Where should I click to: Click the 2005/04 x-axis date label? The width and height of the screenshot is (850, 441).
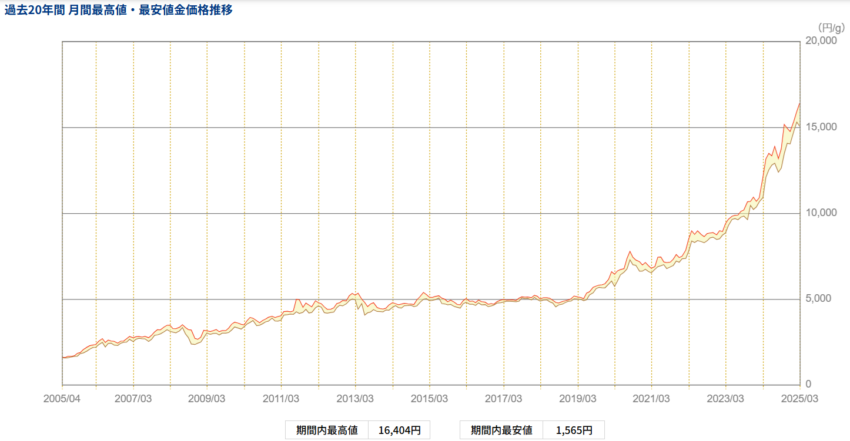62,397
